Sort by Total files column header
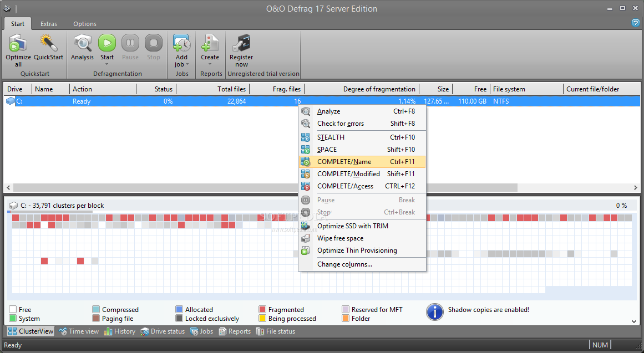The height and width of the screenshot is (353, 644). click(x=213, y=89)
